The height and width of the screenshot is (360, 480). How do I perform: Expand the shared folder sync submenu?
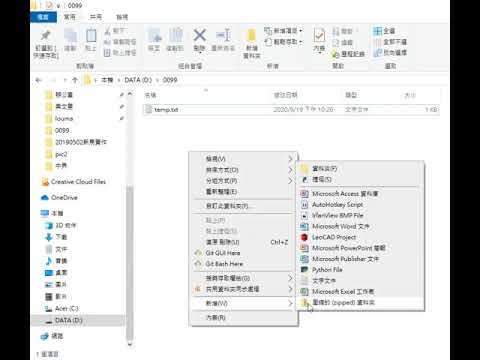pyautogui.click(x=243, y=289)
